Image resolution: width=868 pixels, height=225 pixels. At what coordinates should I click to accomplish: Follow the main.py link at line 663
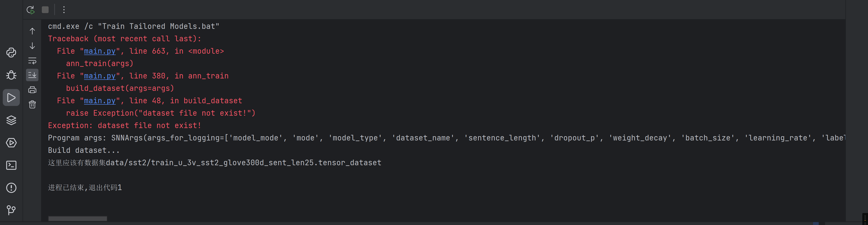coord(99,51)
